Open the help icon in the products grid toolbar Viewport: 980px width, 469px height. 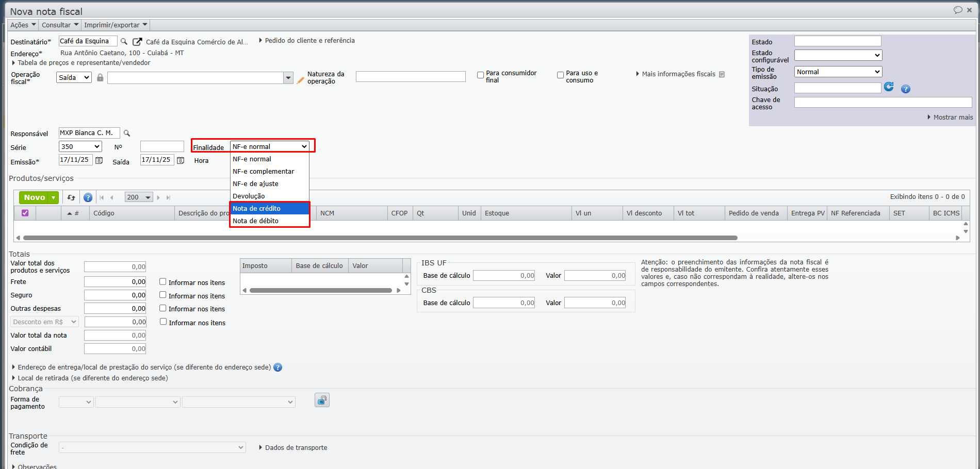point(88,197)
